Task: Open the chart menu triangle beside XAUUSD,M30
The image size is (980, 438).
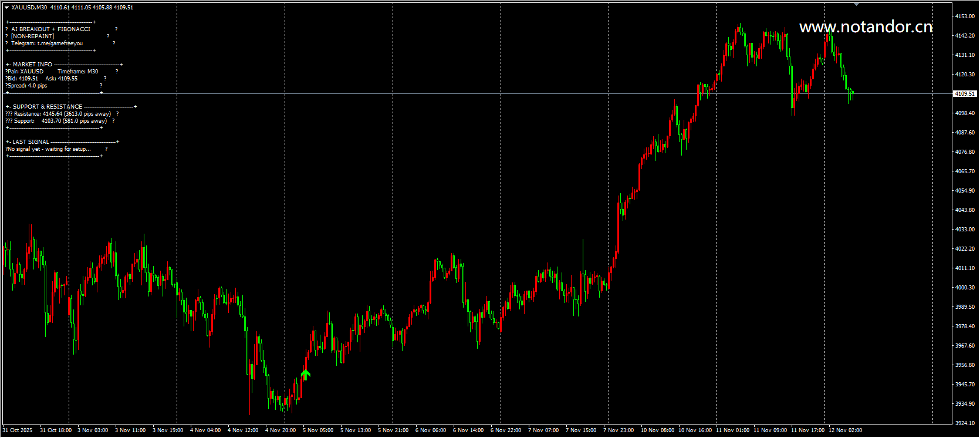Action: [x=6, y=8]
